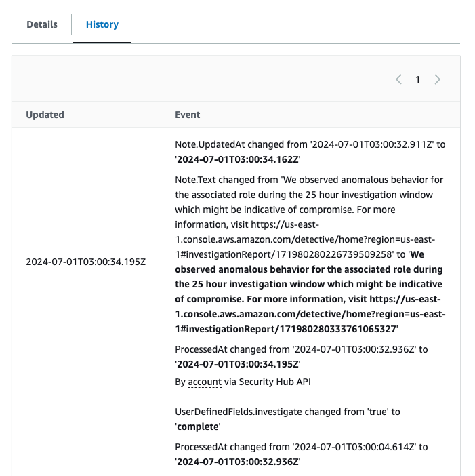Click 'via Security Hub API' attribution text

[267, 382]
